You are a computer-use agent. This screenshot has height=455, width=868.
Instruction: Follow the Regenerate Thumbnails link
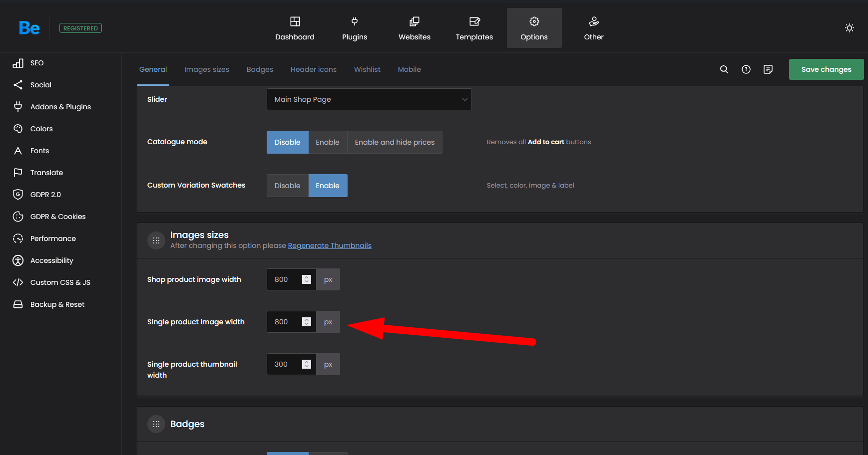(x=330, y=245)
